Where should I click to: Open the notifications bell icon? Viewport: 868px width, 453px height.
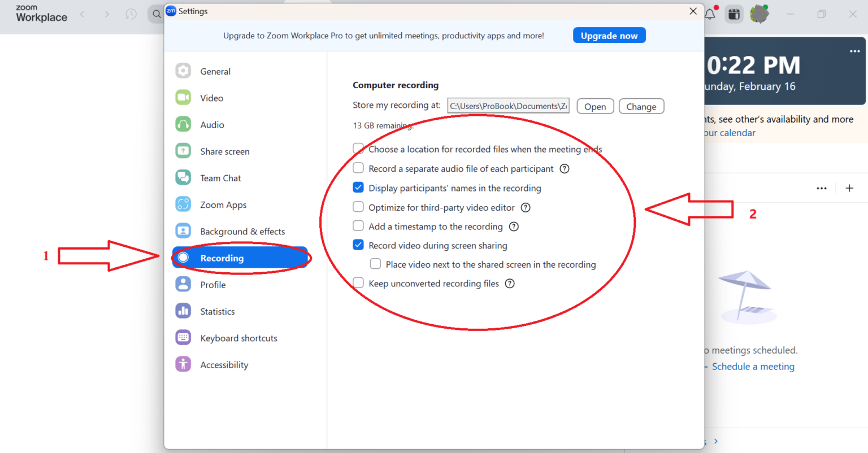pos(710,14)
